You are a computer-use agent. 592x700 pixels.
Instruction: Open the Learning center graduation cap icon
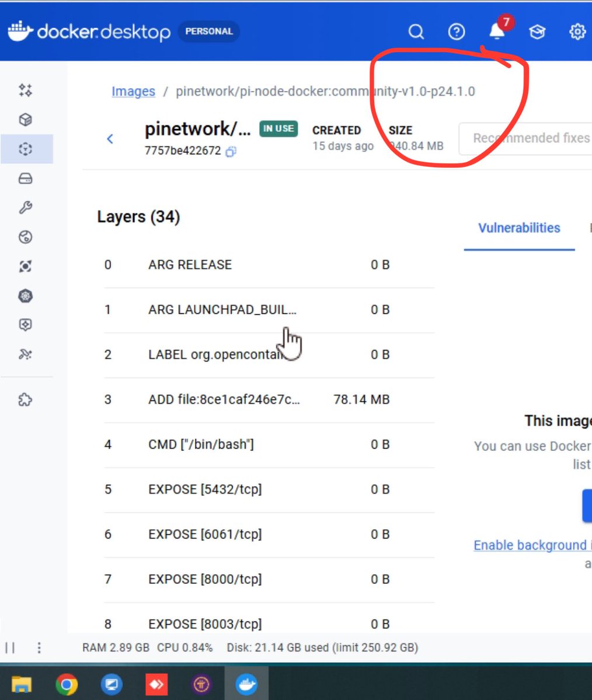coord(537,32)
